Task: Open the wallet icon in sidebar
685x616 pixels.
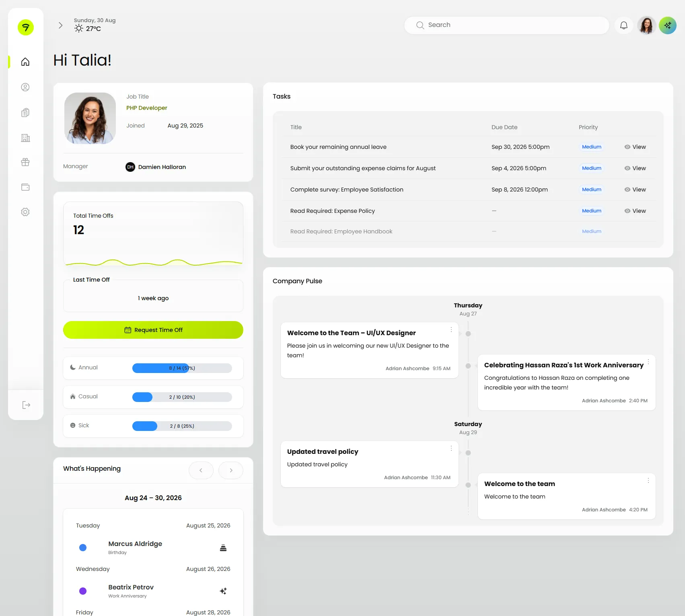Action: (x=25, y=187)
